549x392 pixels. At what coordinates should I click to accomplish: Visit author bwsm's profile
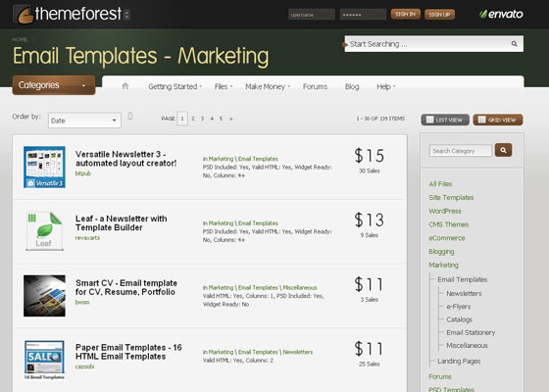pyautogui.click(x=82, y=302)
